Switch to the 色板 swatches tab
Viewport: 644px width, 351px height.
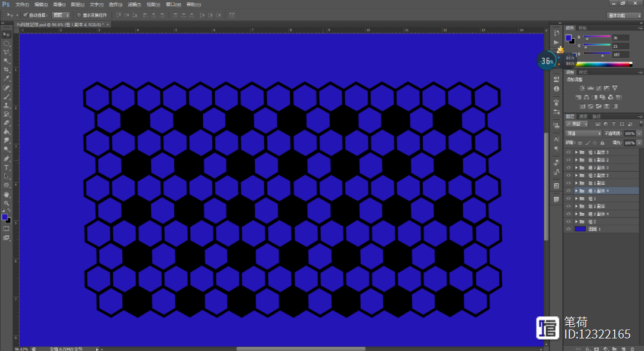tap(583, 28)
